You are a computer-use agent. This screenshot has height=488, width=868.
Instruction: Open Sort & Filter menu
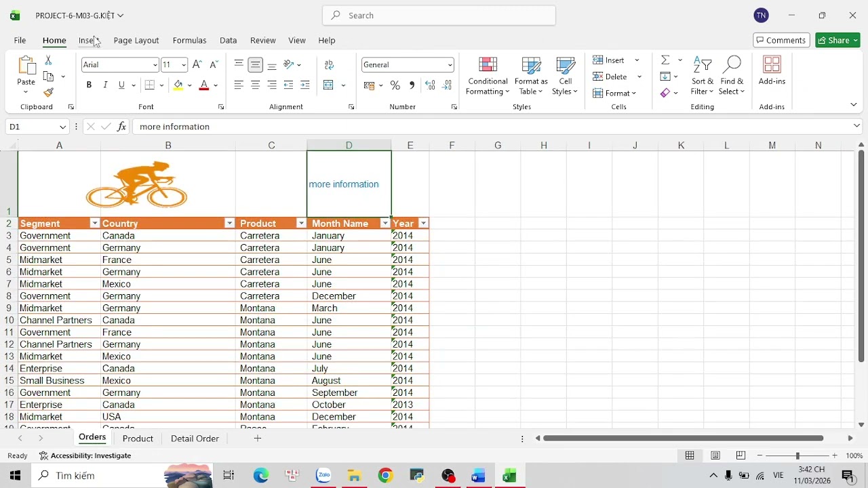(703, 75)
